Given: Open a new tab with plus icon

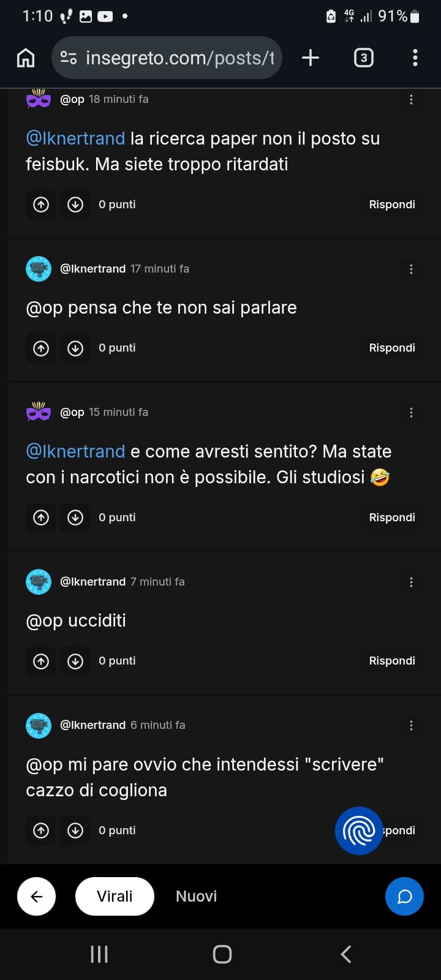Looking at the screenshot, I should click(311, 58).
